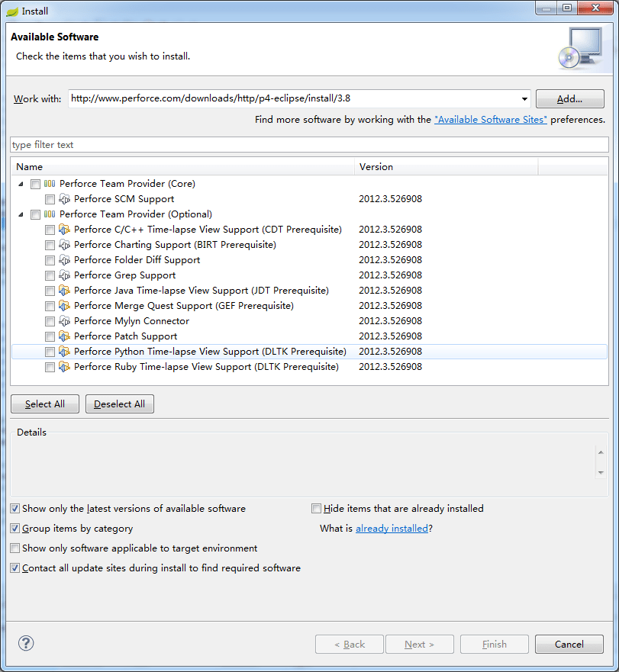Screen dimensions: 619x672
Task: Click the Merge Quest Support feature icon
Action: 64,306
